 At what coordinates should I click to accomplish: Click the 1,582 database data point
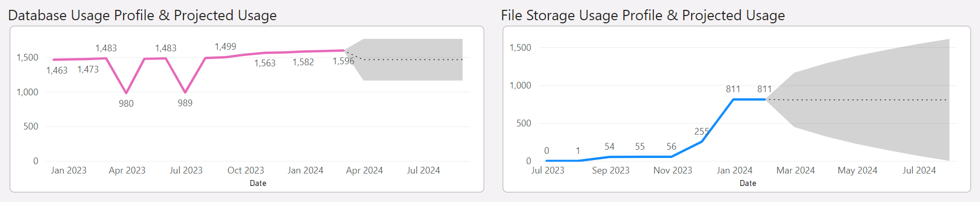tap(304, 51)
